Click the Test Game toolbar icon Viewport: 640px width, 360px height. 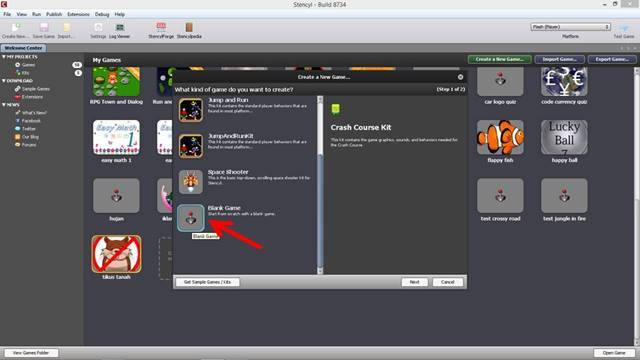tap(624, 28)
